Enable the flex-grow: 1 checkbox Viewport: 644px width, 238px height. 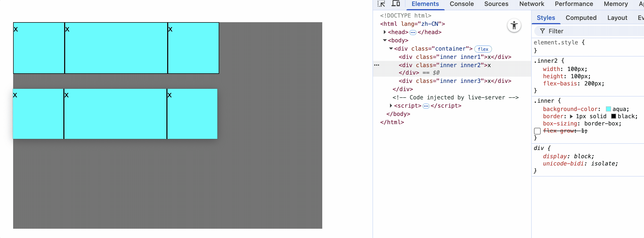[537, 131]
